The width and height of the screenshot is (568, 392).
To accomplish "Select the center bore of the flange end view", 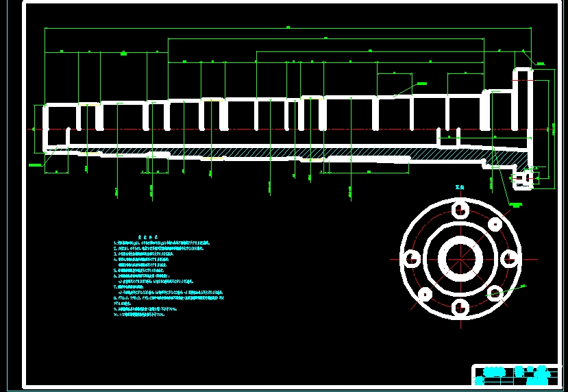I will click(460, 259).
